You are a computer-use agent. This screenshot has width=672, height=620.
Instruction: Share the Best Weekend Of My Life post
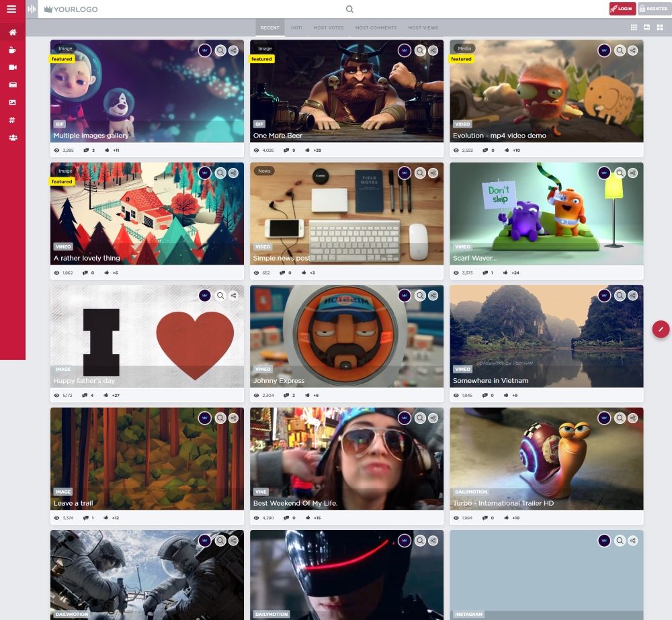pyautogui.click(x=433, y=418)
